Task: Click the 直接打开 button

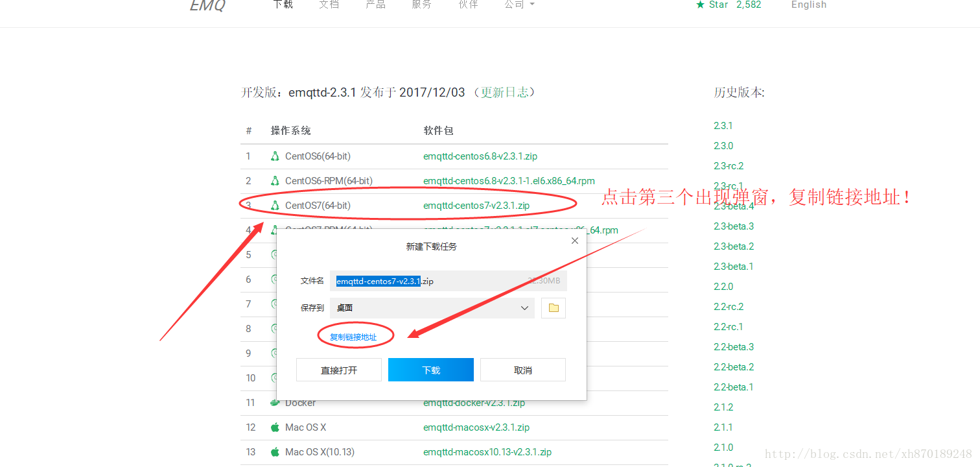Action: coord(339,370)
